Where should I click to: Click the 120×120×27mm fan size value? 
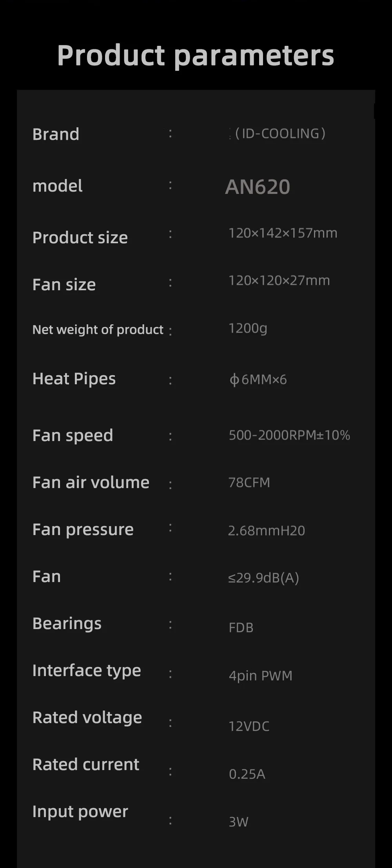[x=279, y=280]
